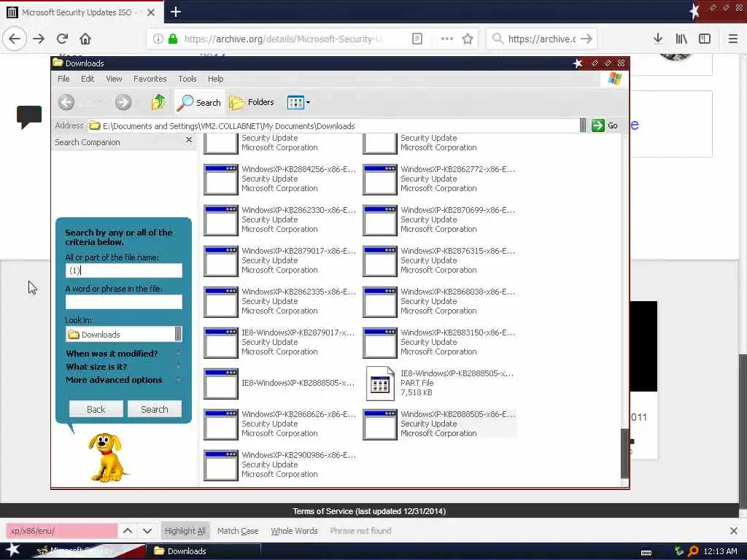Switch to Downloads taskbar button
Screen dimensions: 747x560
(x=205, y=551)
